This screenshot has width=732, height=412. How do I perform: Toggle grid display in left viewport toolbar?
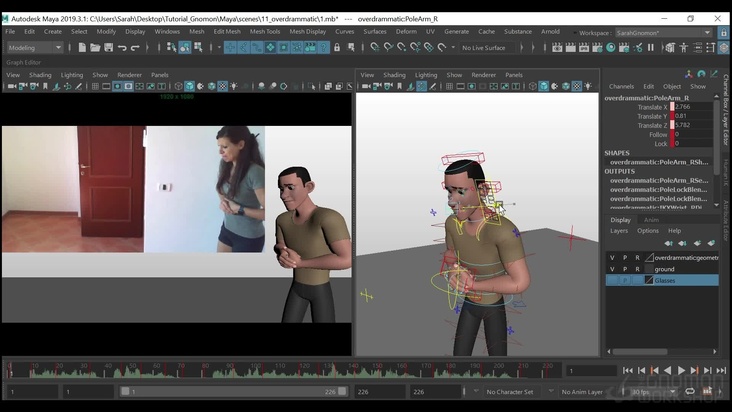(x=95, y=86)
